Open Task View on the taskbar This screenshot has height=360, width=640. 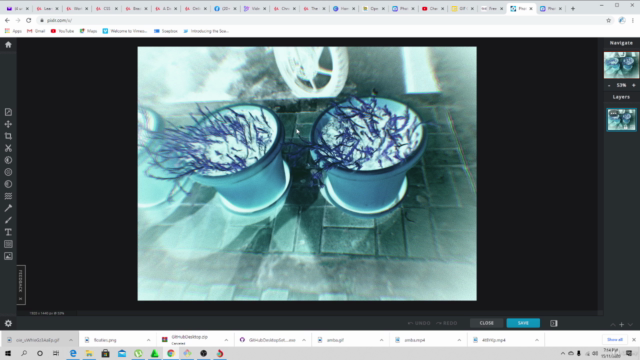pyautogui.click(x=56, y=353)
